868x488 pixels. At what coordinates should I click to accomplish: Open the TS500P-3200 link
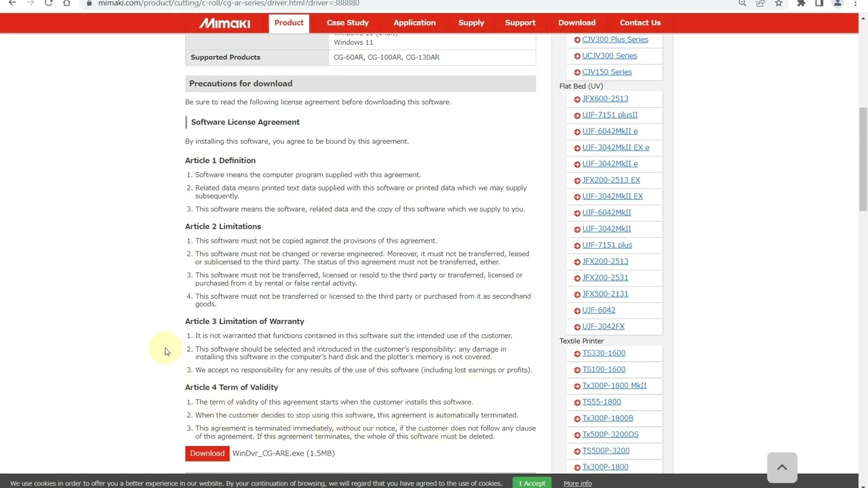(606, 451)
